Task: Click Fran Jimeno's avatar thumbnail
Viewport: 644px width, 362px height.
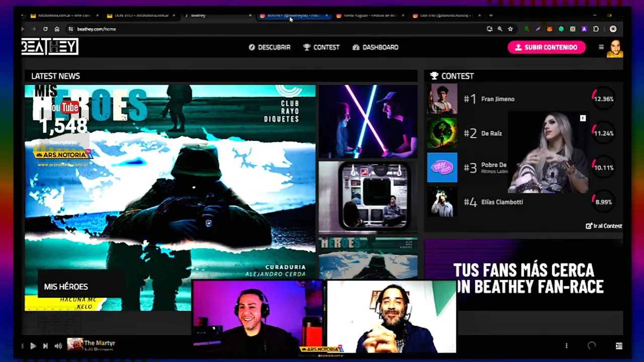Action: coord(442,99)
